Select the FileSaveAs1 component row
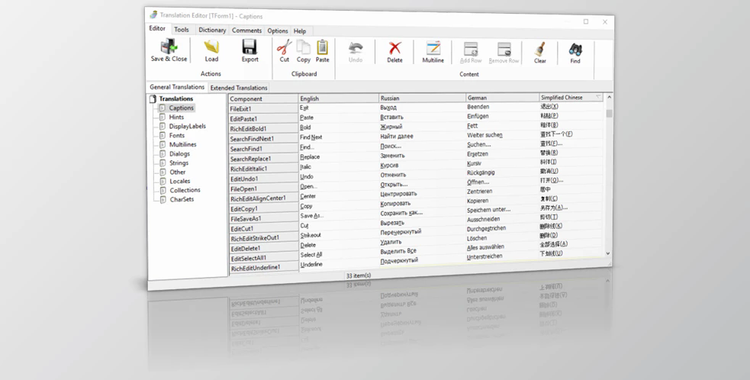750x380 pixels. [x=263, y=219]
